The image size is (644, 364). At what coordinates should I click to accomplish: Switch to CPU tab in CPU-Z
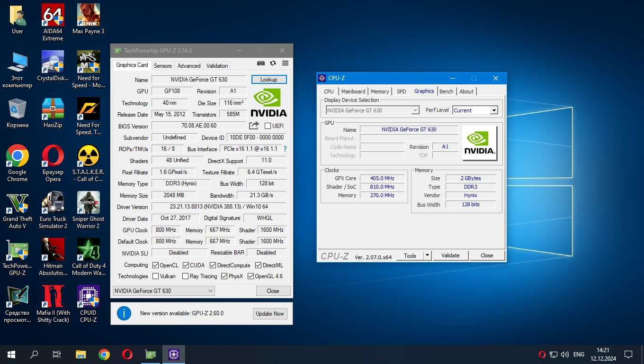click(x=329, y=91)
